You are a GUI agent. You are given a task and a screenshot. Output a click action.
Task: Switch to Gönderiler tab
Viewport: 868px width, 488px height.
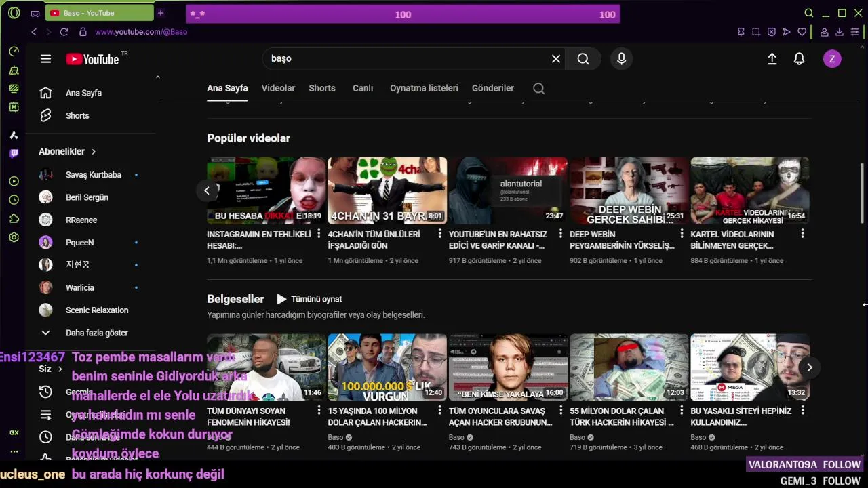click(x=493, y=88)
